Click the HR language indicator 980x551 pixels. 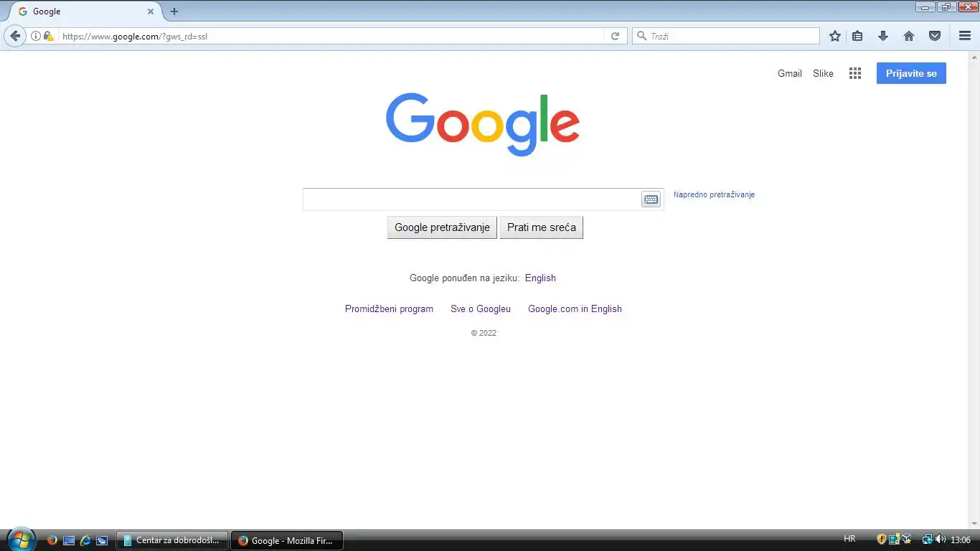(849, 539)
